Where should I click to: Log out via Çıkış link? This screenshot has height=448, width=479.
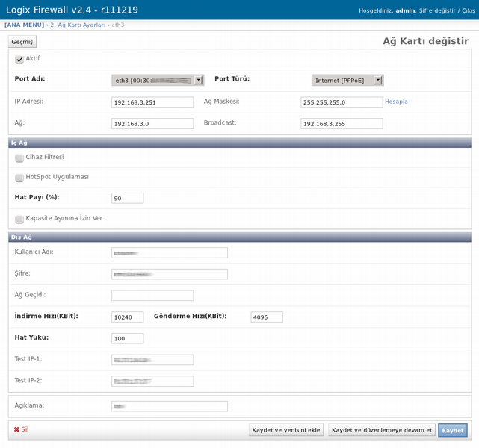tap(469, 10)
